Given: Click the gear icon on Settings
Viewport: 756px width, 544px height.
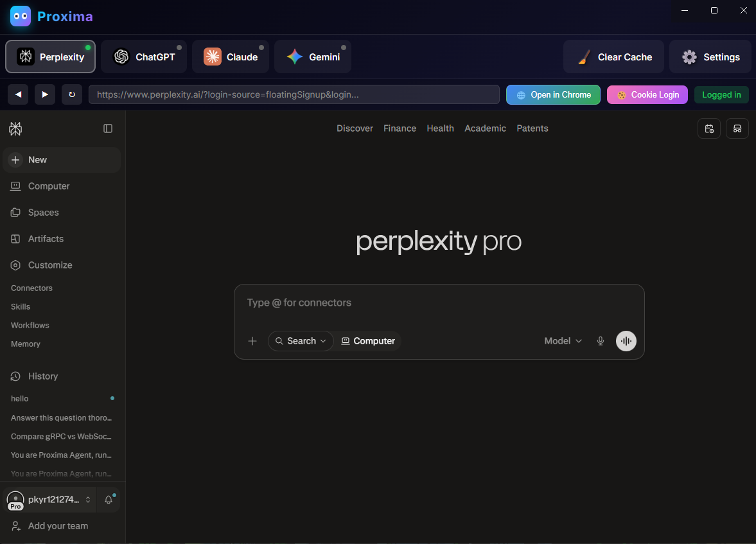Looking at the screenshot, I should tap(689, 57).
